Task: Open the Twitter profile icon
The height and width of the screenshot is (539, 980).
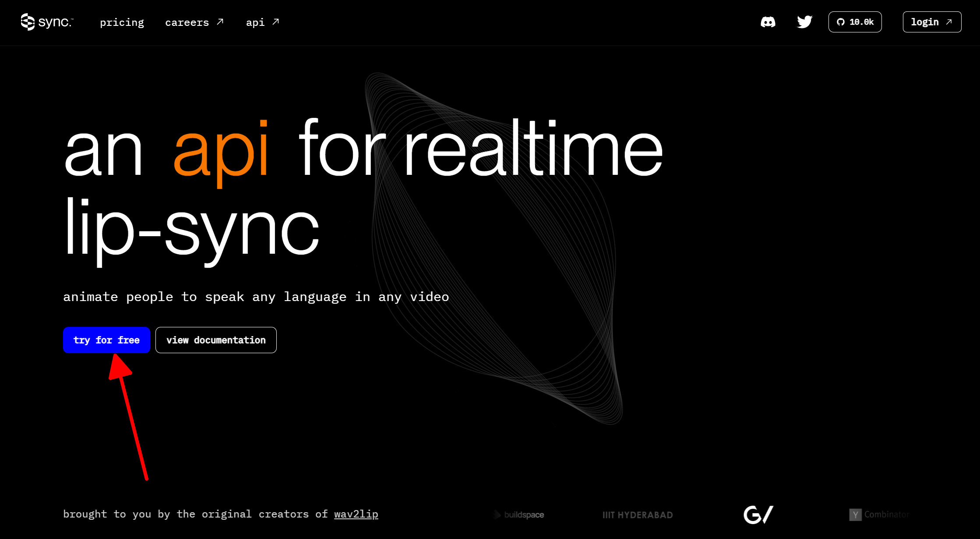Action: tap(804, 22)
